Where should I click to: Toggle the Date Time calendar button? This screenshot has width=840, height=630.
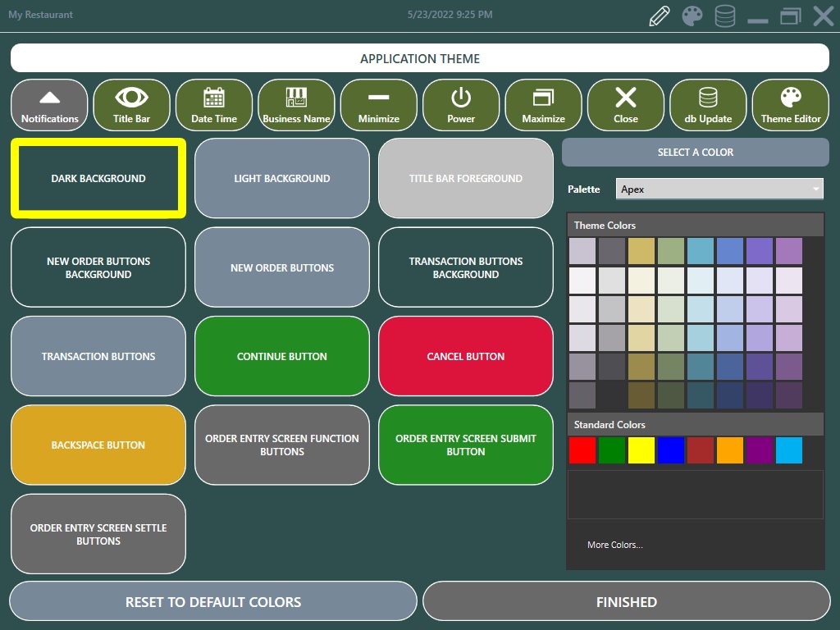[214, 106]
